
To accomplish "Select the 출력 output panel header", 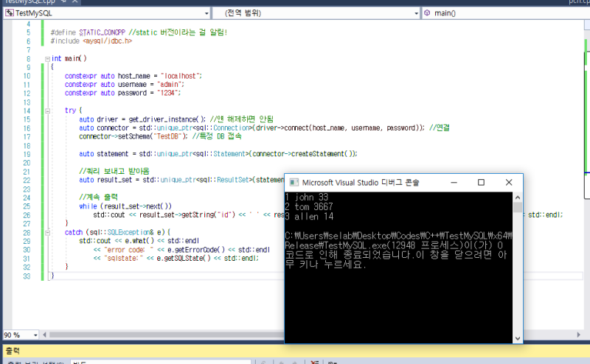I will pos(13,351).
